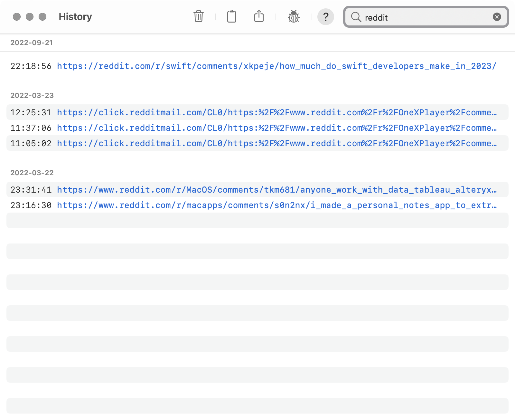The width and height of the screenshot is (515, 420).
Task: Select the 2022-03-23 date header
Action: (32, 95)
